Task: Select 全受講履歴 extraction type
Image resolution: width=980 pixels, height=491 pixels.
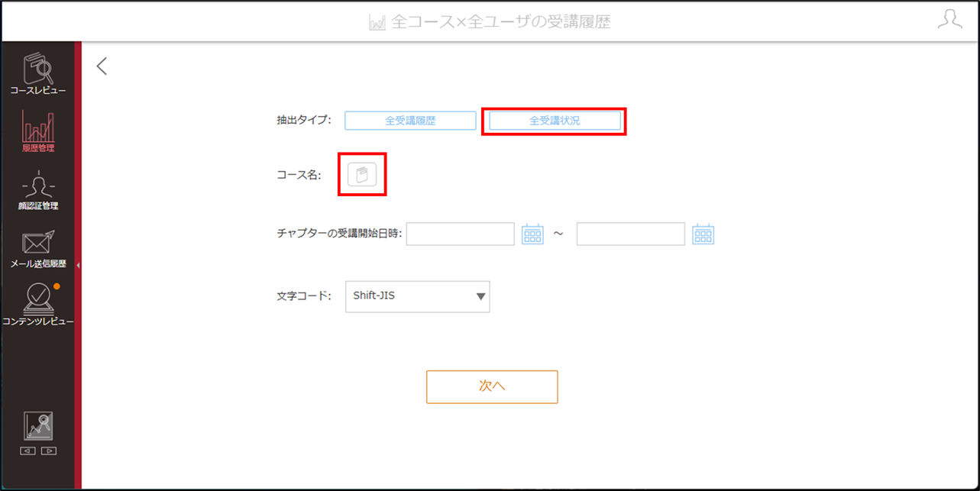Action: (x=410, y=121)
